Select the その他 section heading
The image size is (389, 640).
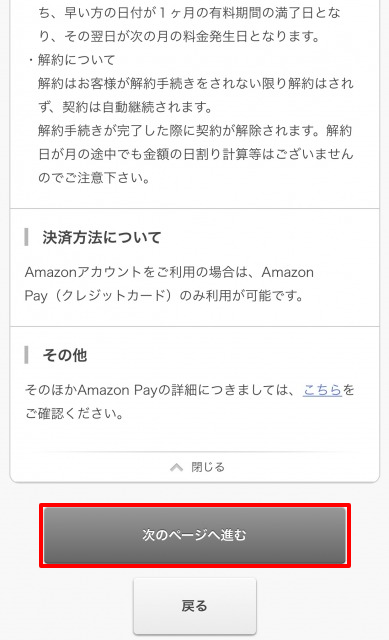coord(65,355)
